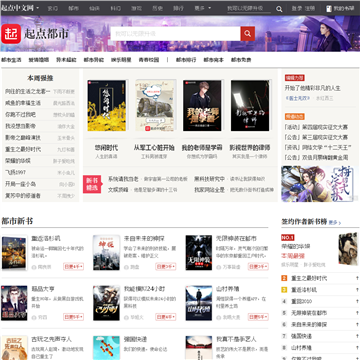360x360 pixels.
Task: Click the 我能模拟24小时 book title
Action: coord(144,289)
